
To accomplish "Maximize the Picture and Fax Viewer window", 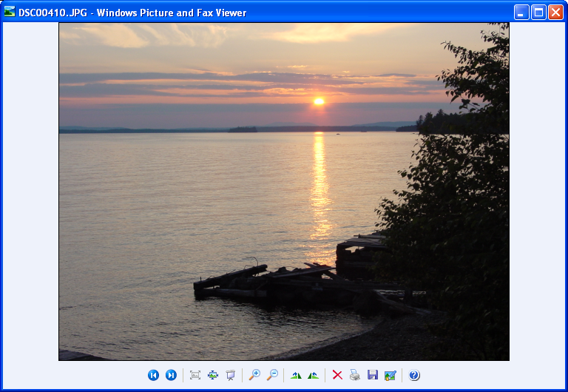I will click(538, 13).
